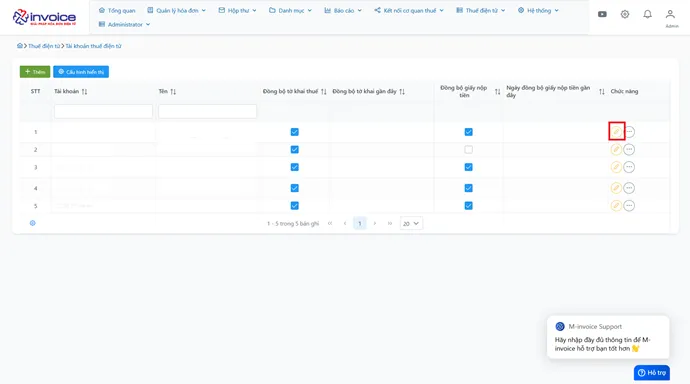Expand Hệ thống menu
The image size is (690, 384).
538,10
